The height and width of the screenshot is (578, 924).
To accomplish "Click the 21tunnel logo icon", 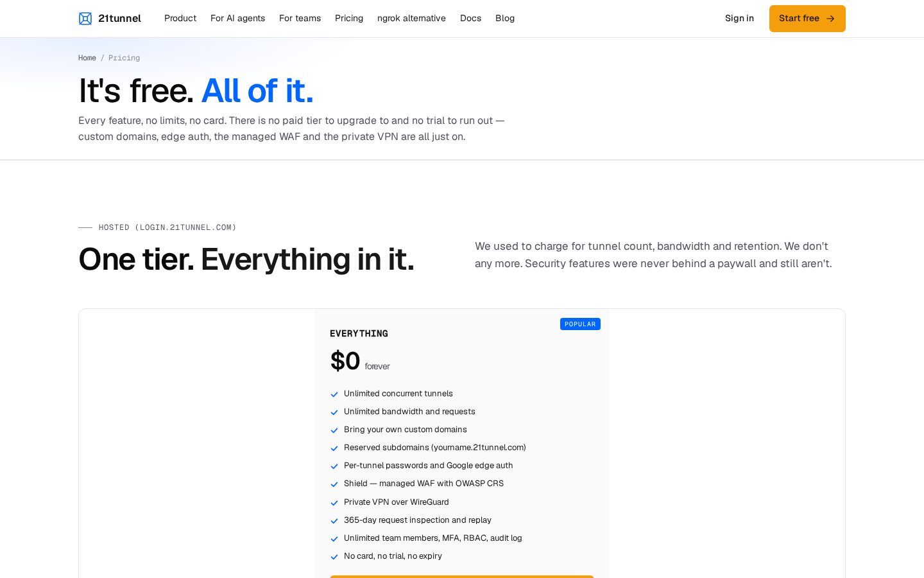I will [85, 19].
